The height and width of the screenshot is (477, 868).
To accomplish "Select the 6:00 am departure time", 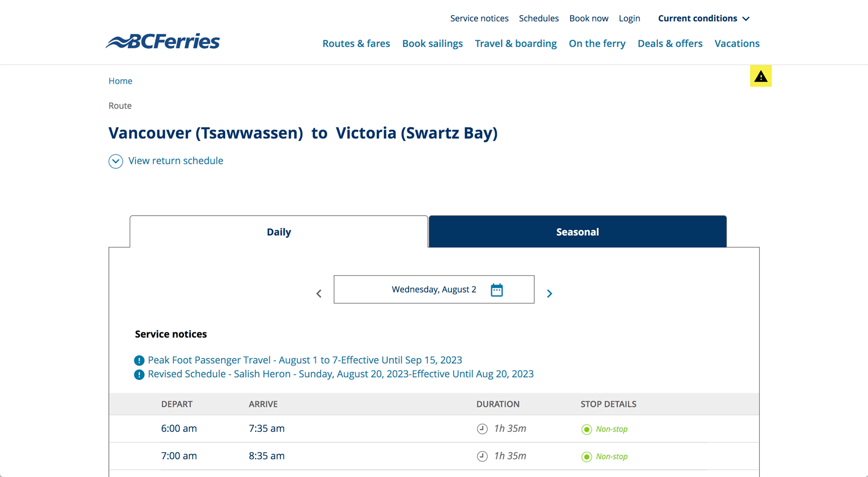I will (x=179, y=428).
